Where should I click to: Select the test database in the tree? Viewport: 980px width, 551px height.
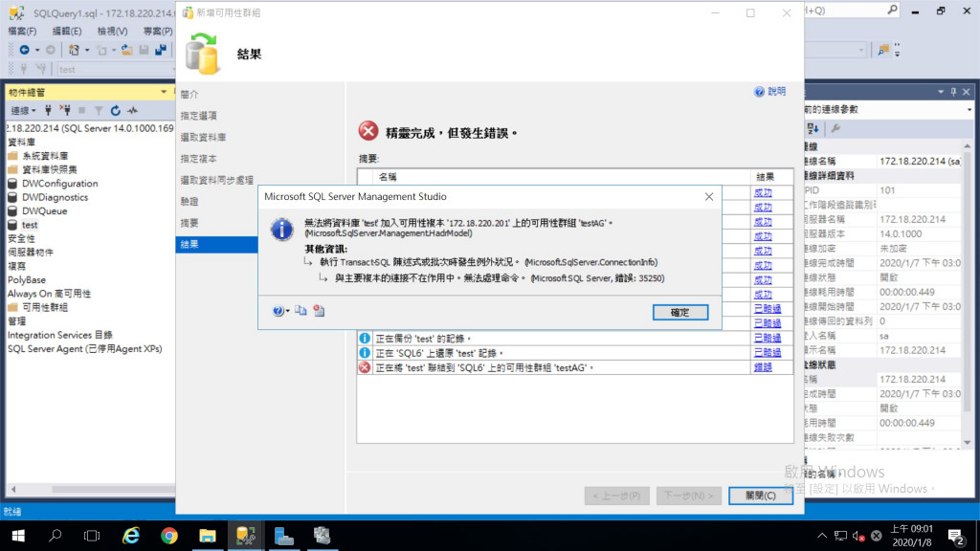point(30,224)
